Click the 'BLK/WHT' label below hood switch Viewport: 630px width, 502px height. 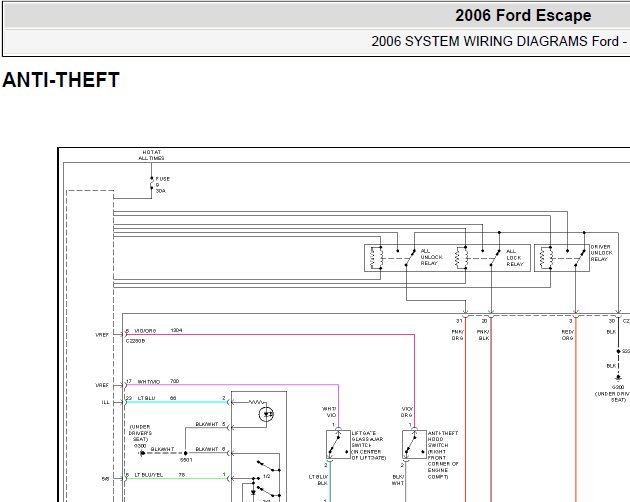coord(398,480)
